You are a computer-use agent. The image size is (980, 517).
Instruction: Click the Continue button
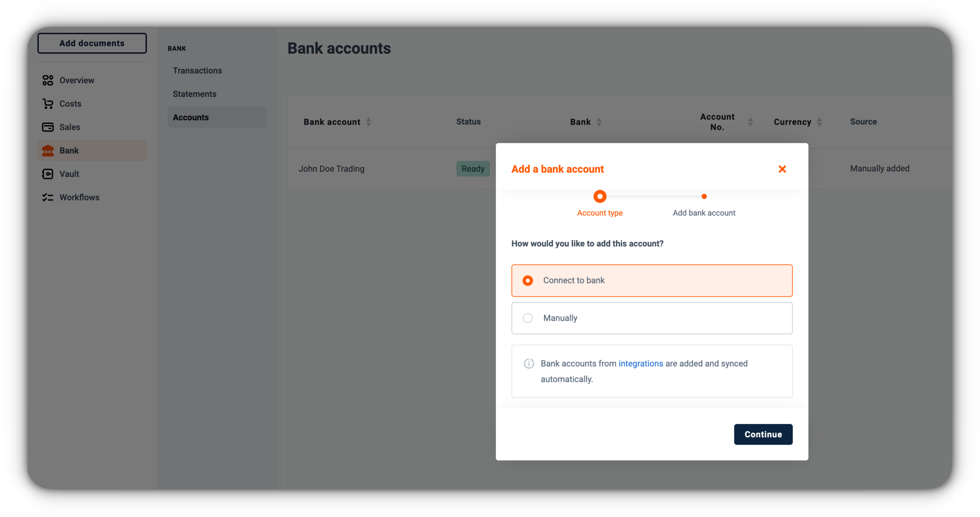tap(763, 434)
